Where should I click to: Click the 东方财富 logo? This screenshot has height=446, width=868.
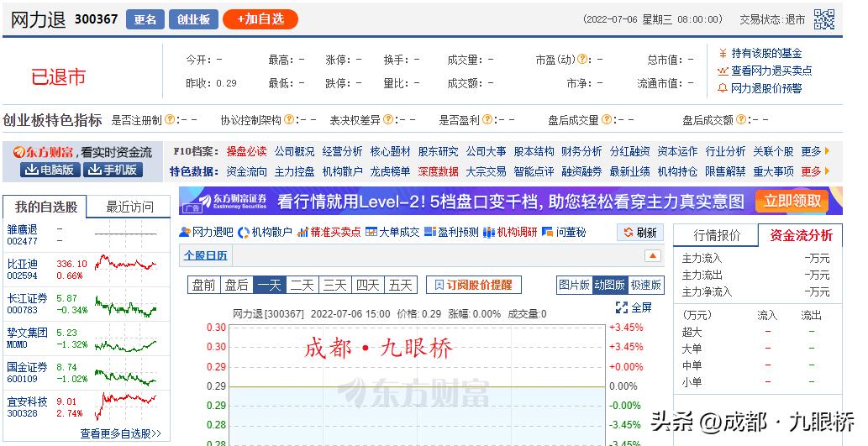coord(43,152)
